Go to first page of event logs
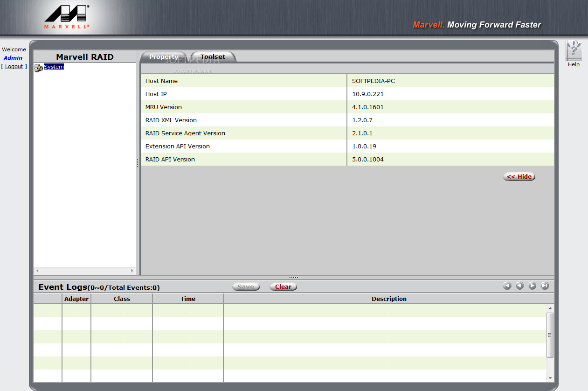Image resolution: width=588 pixels, height=391 pixels. pos(507,286)
